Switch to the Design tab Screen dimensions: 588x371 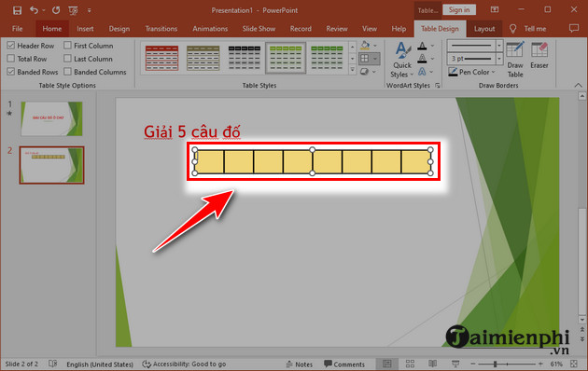pos(119,29)
